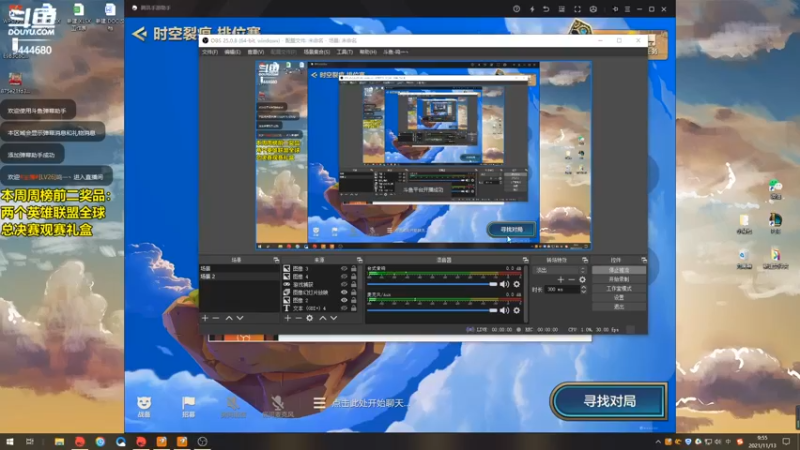Screen dimensions: 800x450
Task: Enable studio mode in Controls
Action: click(619, 288)
